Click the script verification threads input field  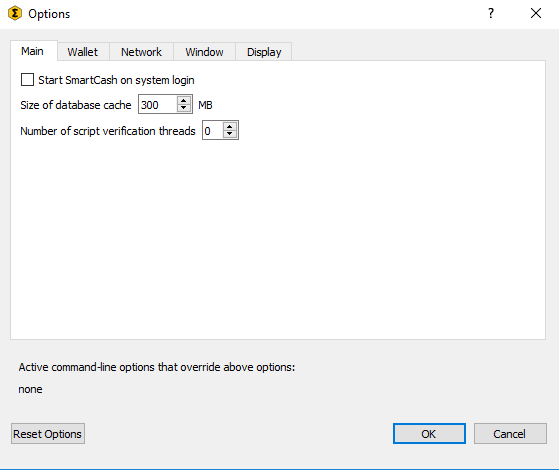tap(213, 130)
